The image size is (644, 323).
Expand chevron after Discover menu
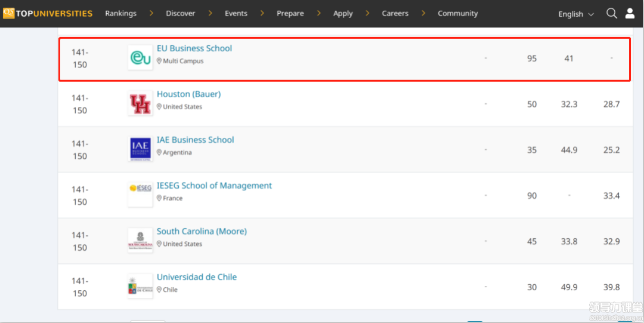pos(210,13)
